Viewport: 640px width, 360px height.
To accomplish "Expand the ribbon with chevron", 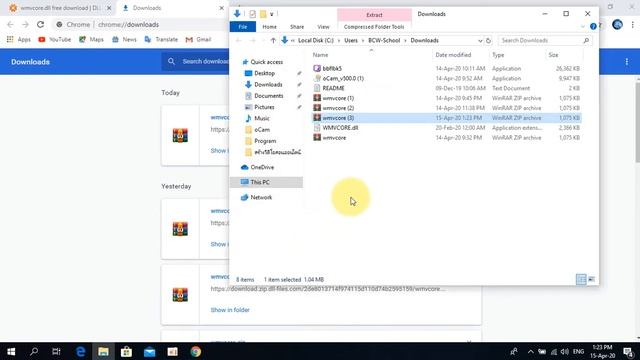I will click(582, 27).
